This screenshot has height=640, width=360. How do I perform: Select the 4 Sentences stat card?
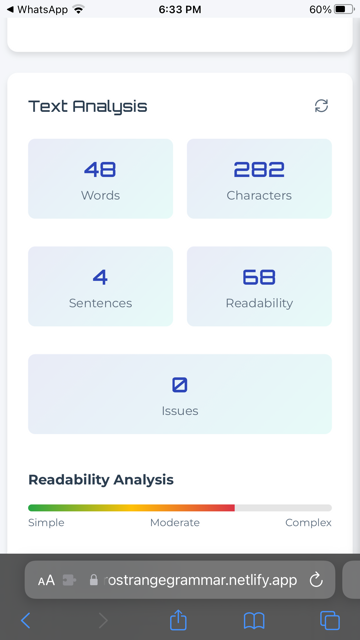coord(100,286)
